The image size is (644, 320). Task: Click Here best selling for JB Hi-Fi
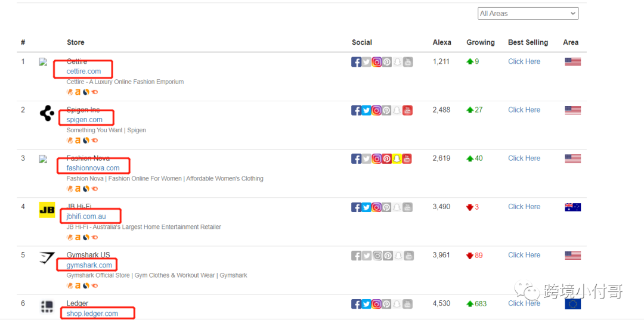point(524,207)
